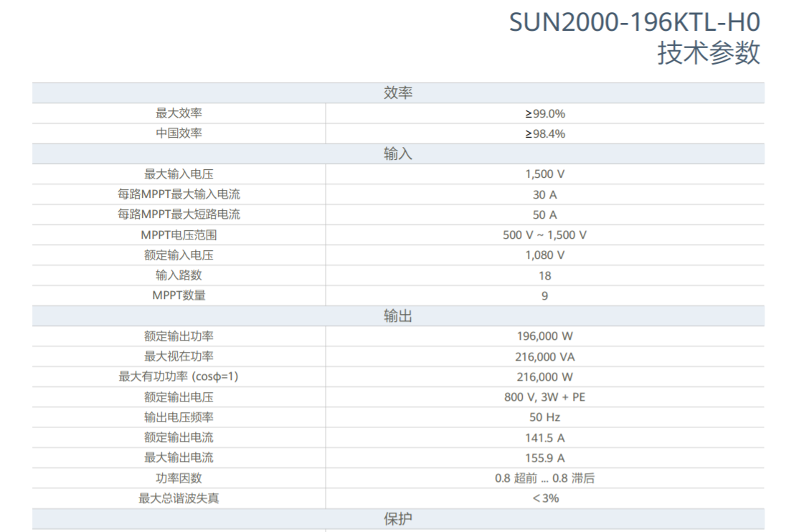804x532 pixels.
Task: Select the 30 A value
Action: point(544,195)
